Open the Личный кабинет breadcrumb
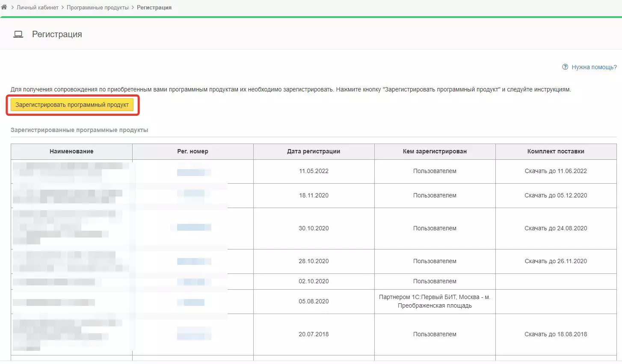Image resolution: width=622 pixels, height=364 pixels. pos(38,7)
